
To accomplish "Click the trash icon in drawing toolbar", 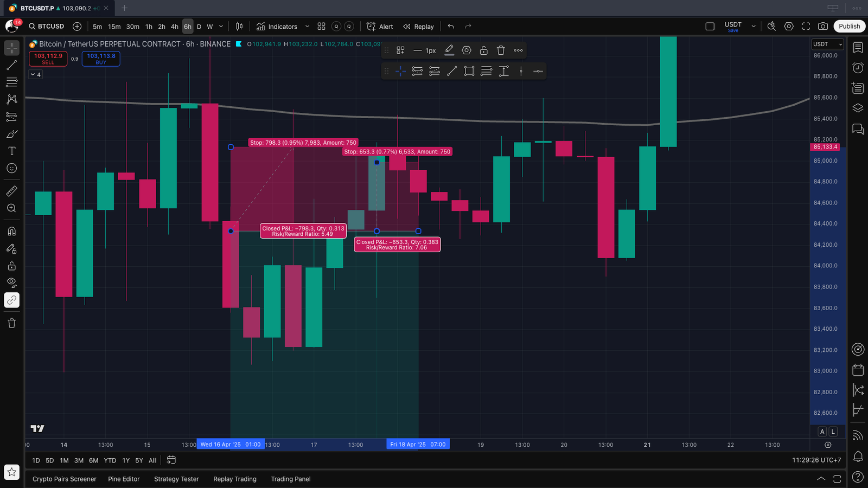I will (501, 50).
